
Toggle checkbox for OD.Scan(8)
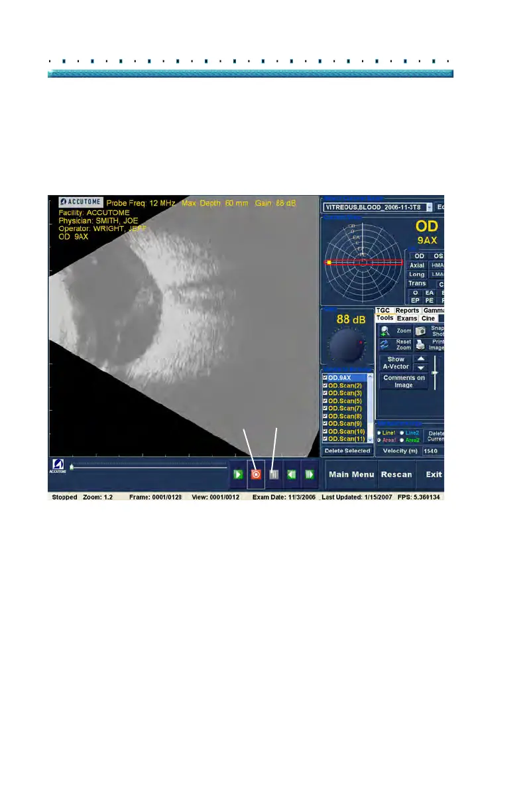325,416
